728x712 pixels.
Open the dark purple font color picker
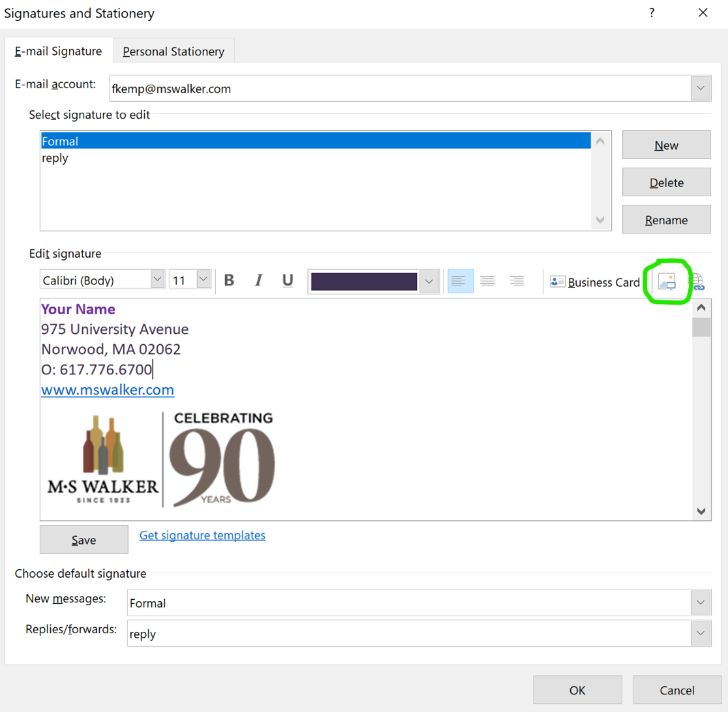[429, 281]
